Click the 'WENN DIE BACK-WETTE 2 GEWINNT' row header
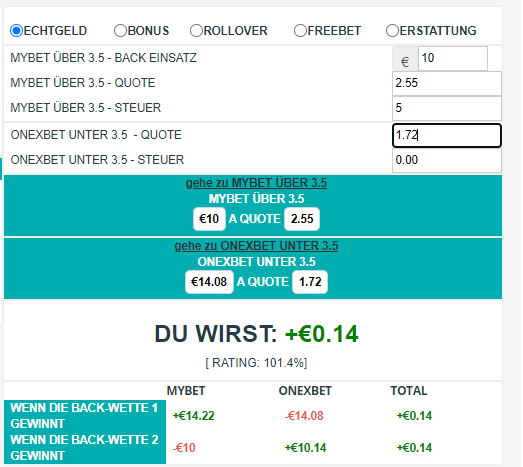523x467 pixels. pos(85,448)
